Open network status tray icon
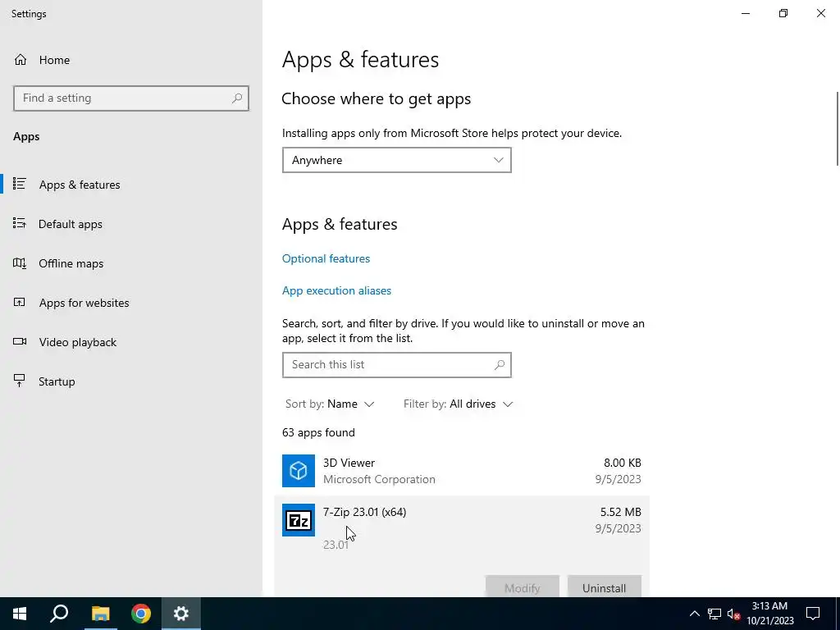Image resolution: width=840 pixels, height=630 pixels. (x=714, y=614)
